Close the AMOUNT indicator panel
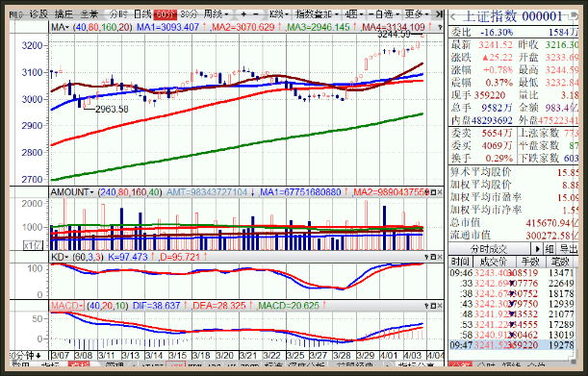 pos(440,192)
